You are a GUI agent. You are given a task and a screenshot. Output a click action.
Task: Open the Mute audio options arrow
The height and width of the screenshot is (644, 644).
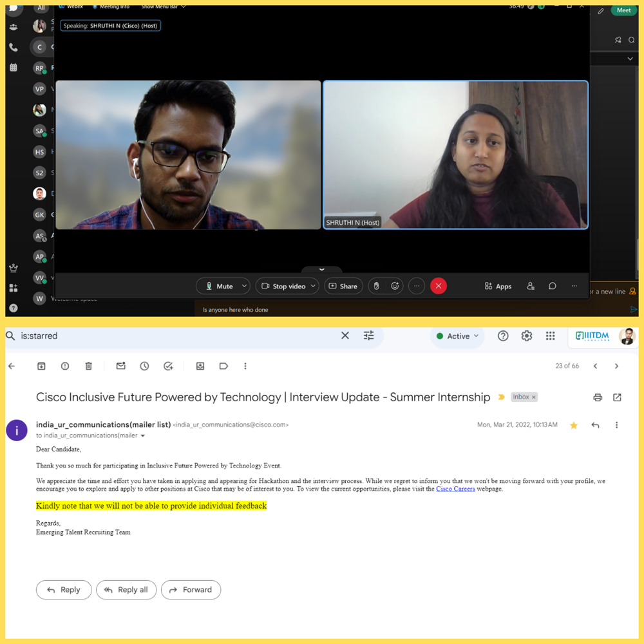pos(244,286)
